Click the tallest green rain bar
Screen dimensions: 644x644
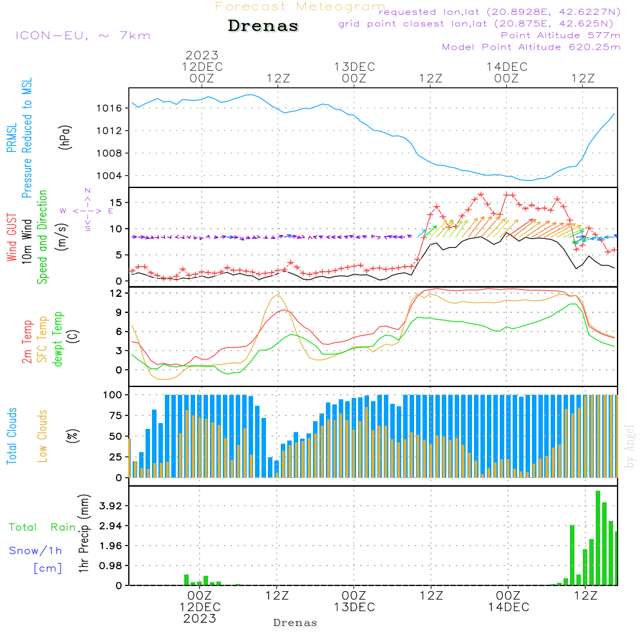[598, 538]
